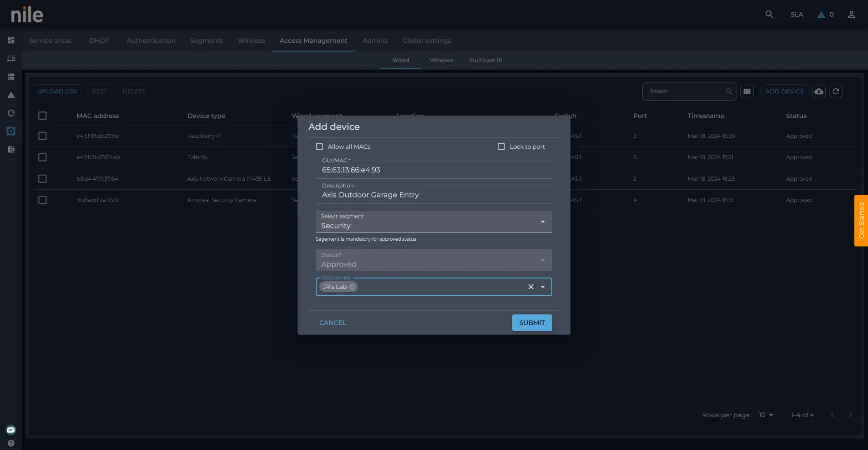Click the ADD DEVICE button
The image size is (868, 450).
(x=784, y=91)
